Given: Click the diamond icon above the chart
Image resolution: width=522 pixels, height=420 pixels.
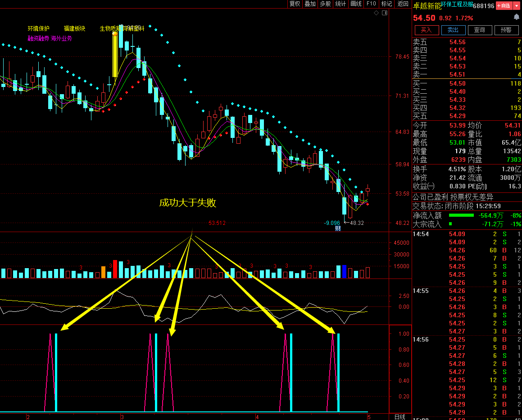Looking at the screenshot, I should click(376, 13).
